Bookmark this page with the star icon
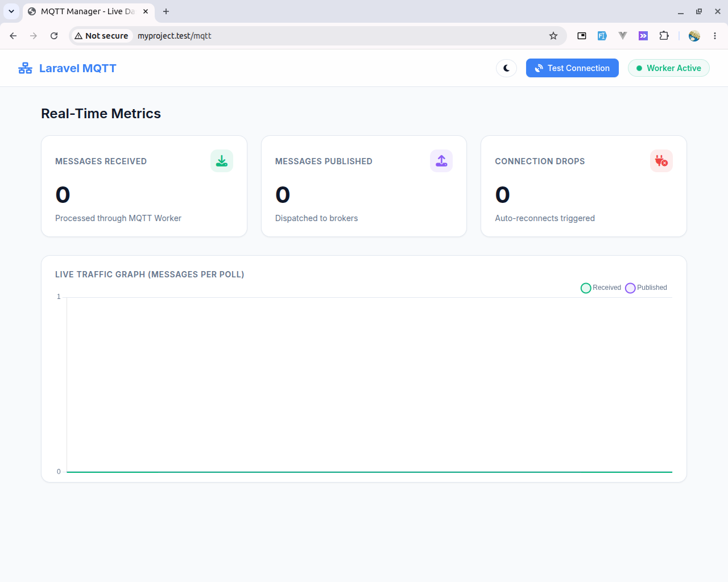The image size is (728, 582). 553,36
